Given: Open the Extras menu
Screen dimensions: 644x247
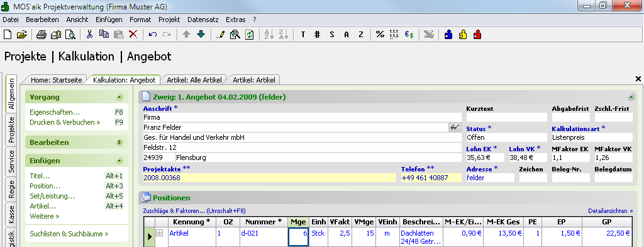Looking at the screenshot, I should point(235,20).
